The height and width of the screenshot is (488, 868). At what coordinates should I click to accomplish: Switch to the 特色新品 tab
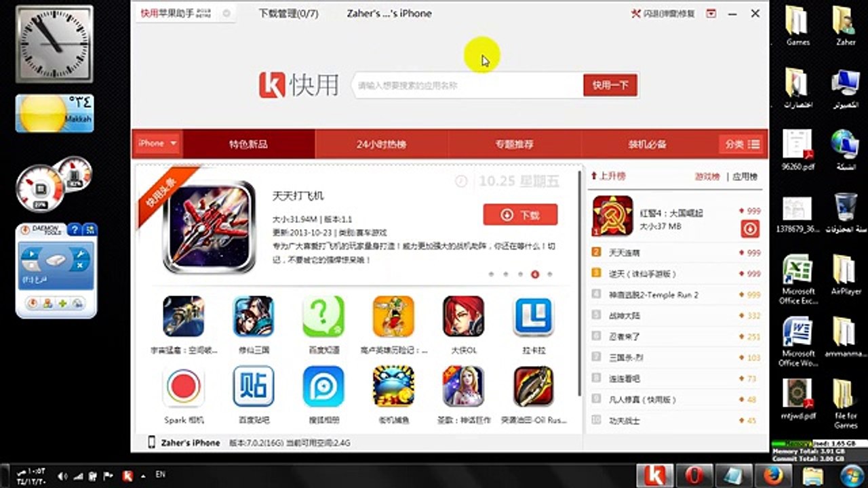(x=248, y=144)
